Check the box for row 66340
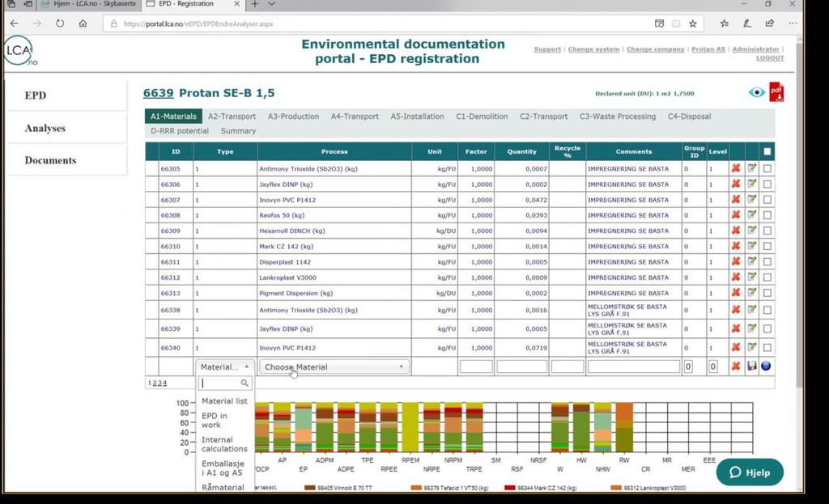 coord(767,348)
